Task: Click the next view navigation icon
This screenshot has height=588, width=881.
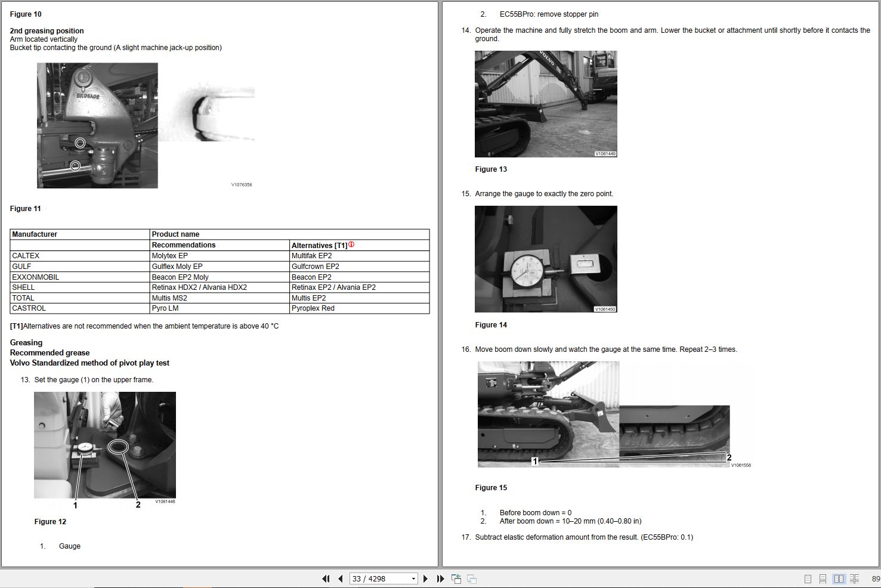Action: tap(471, 578)
